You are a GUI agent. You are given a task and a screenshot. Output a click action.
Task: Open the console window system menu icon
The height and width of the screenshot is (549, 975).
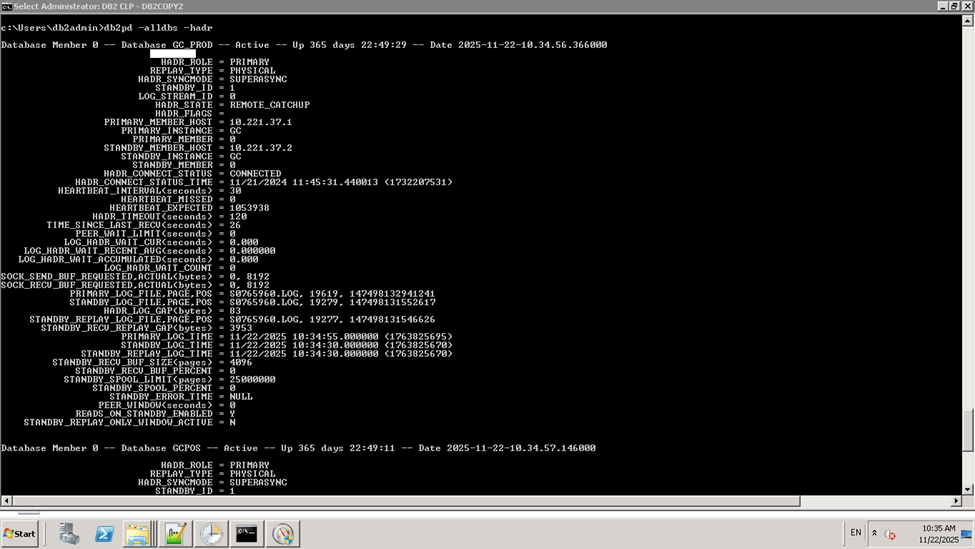[7, 6]
